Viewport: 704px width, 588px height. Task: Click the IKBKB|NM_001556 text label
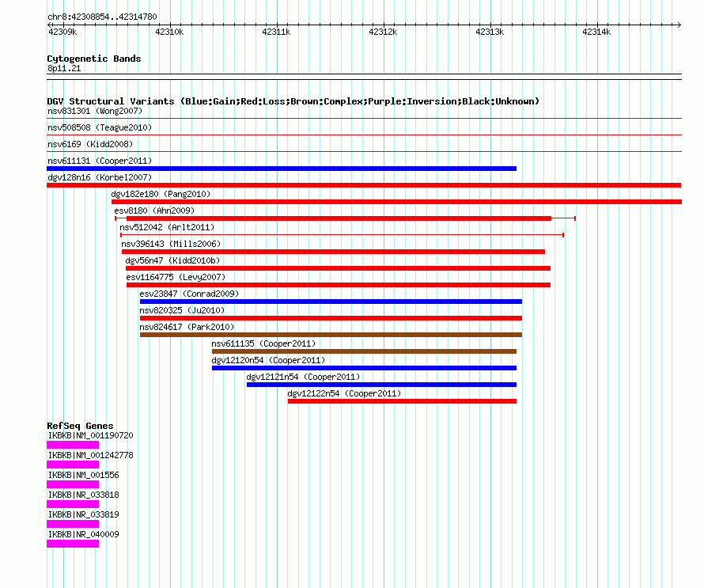tap(84, 476)
